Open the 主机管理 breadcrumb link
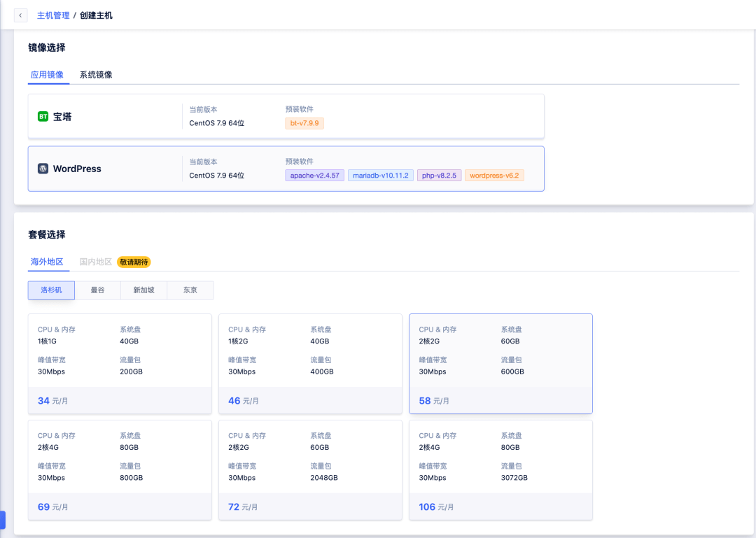756x538 pixels. tap(53, 15)
